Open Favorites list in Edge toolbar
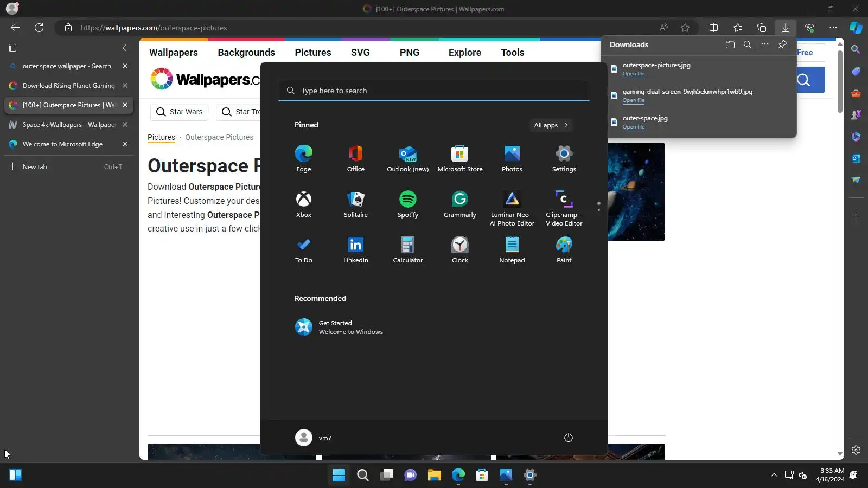Screen dimensions: 868x488 pyautogui.click(x=738, y=28)
